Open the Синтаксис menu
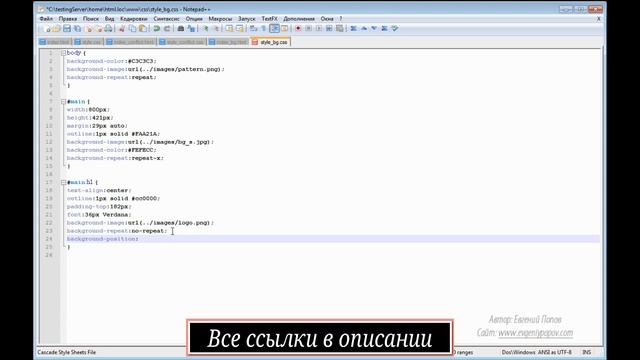 point(167,19)
